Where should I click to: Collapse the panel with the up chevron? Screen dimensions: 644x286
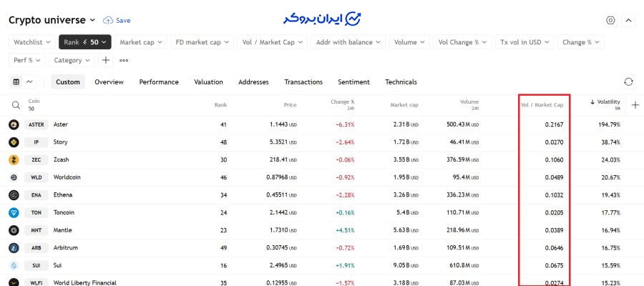coord(628,20)
